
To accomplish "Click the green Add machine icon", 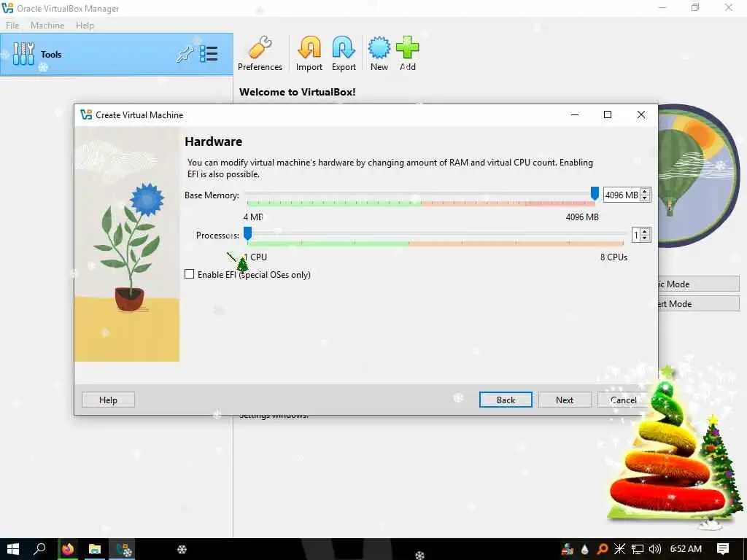I will [407, 53].
